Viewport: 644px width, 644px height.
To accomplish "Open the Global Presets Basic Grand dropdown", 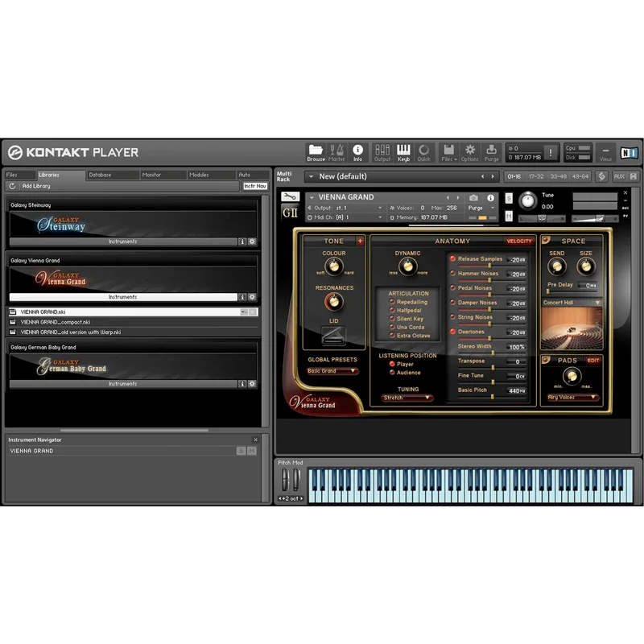I will pyautogui.click(x=332, y=371).
